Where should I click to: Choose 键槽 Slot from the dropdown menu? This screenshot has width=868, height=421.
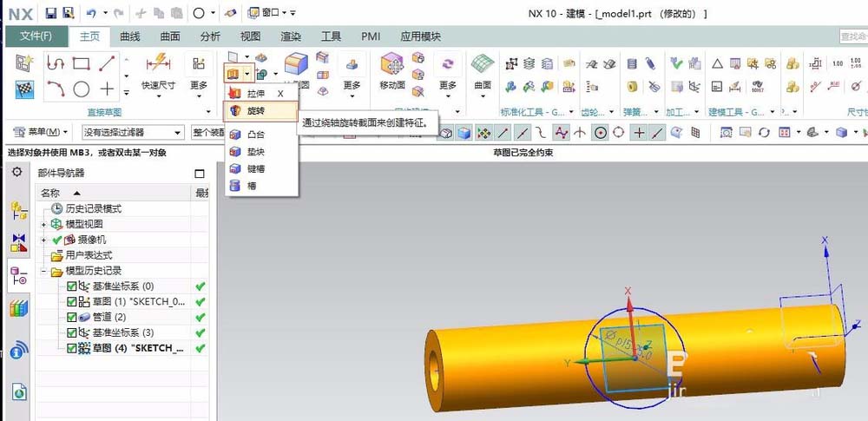[x=261, y=168]
